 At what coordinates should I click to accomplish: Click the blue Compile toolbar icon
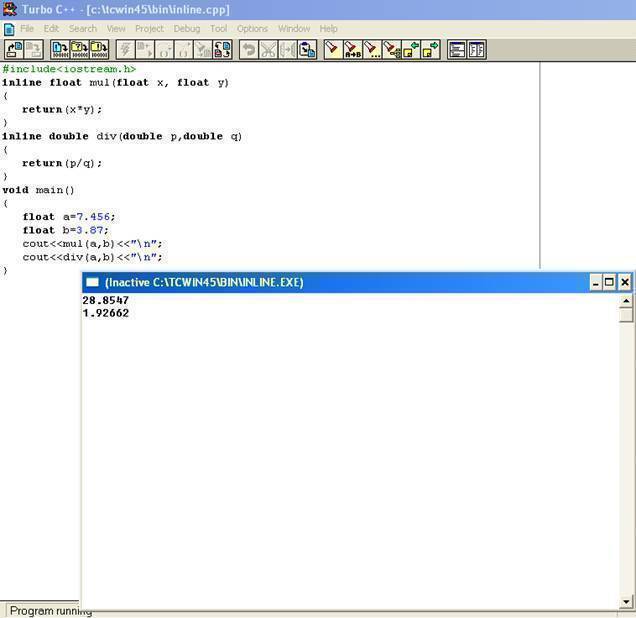[60, 50]
